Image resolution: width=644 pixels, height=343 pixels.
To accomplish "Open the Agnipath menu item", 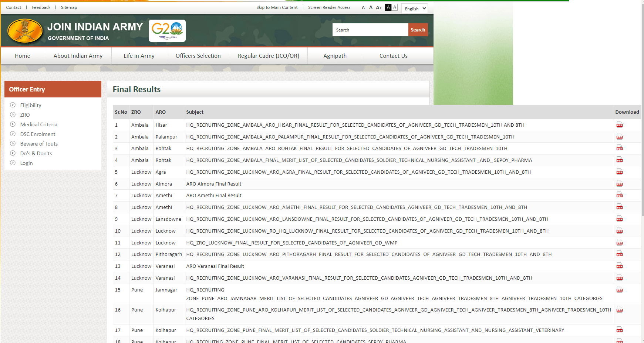I will tap(335, 56).
